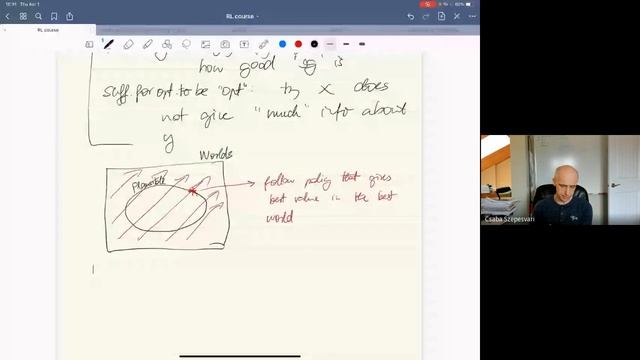Open the search magnifier in GoodNotes
Viewport: 640px width, 360px height.
pyautogui.click(x=38, y=16)
